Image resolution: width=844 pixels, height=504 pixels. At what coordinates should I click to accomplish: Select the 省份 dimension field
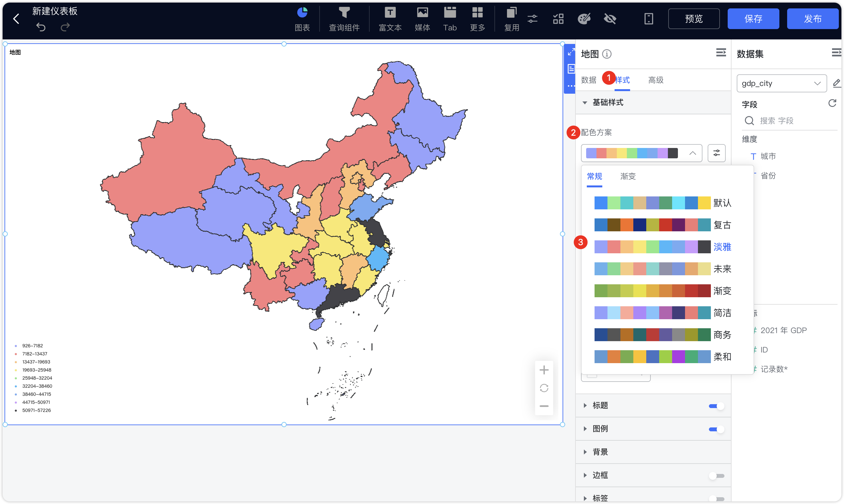click(x=768, y=175)
